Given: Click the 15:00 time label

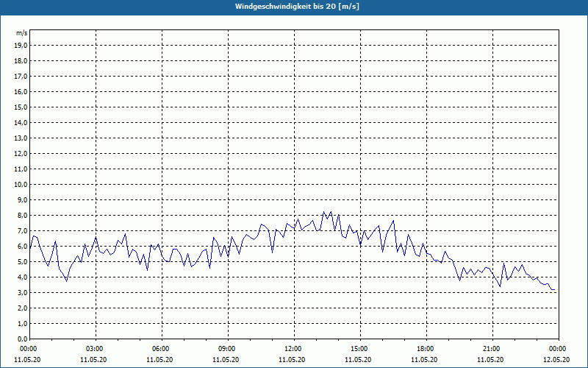Looking at the screenshot, I should (x=359, y=349).
